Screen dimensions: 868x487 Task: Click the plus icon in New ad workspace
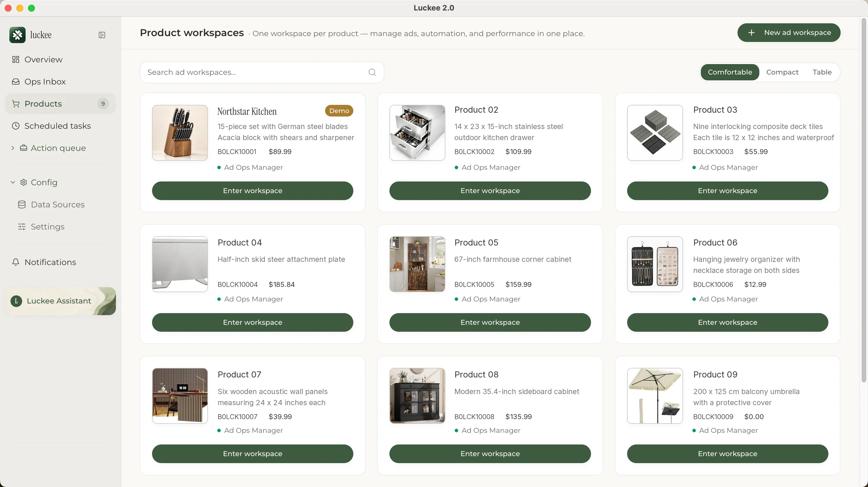(x=751, y=33)
